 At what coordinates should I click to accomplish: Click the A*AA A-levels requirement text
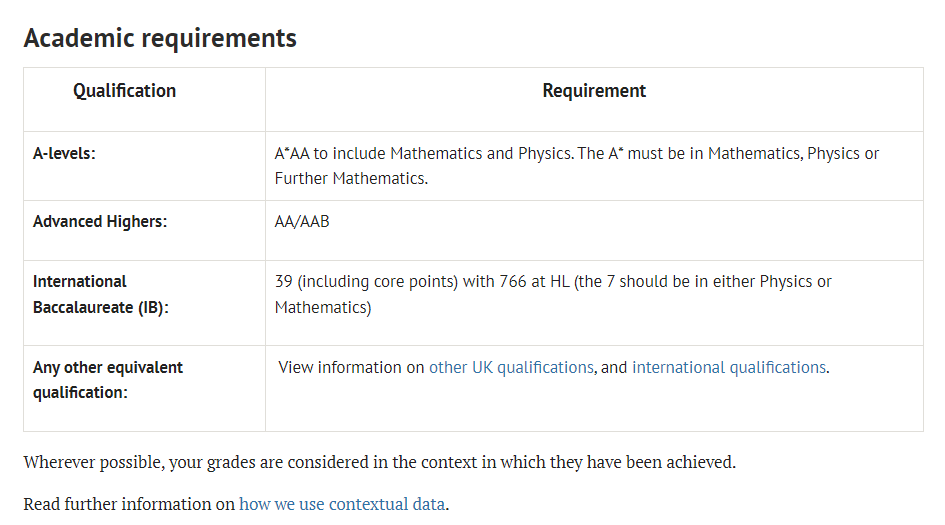tap(577, 166)
